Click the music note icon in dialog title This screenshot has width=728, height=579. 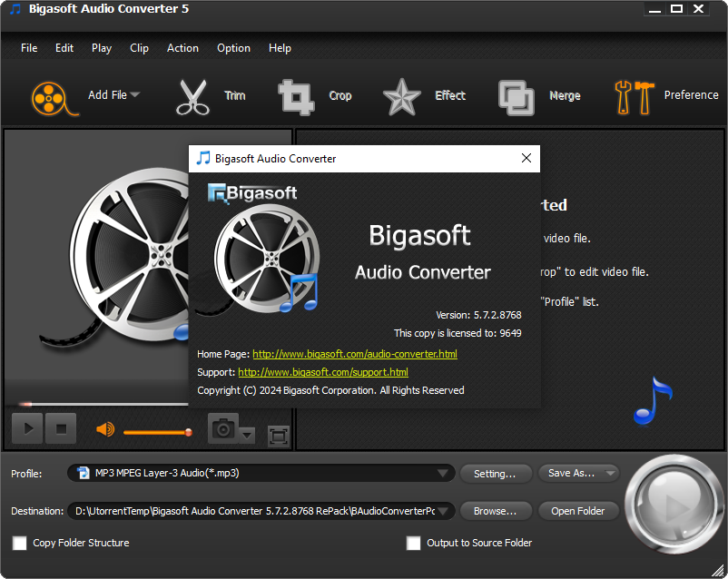(x=203, y=158)
